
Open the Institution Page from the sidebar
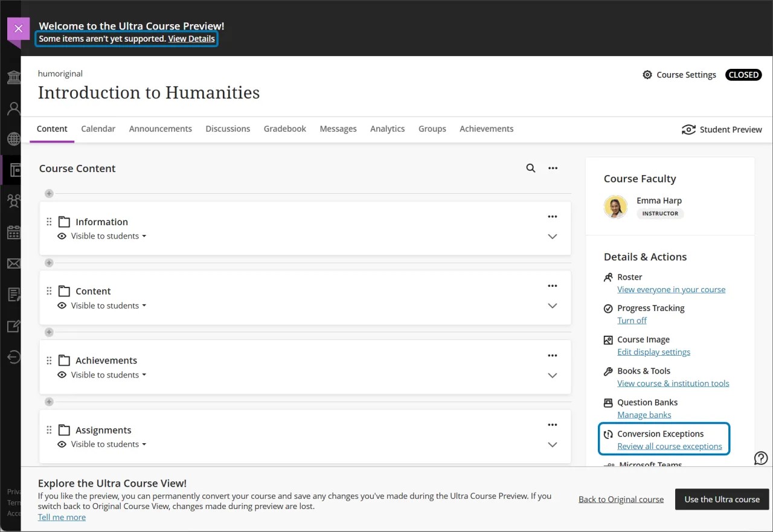click(x=13, y=77)
